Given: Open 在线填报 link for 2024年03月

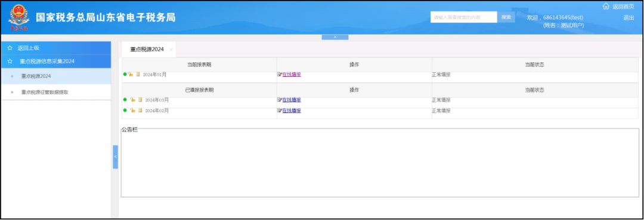Looking at the screenshot, I should click(291, 100).
